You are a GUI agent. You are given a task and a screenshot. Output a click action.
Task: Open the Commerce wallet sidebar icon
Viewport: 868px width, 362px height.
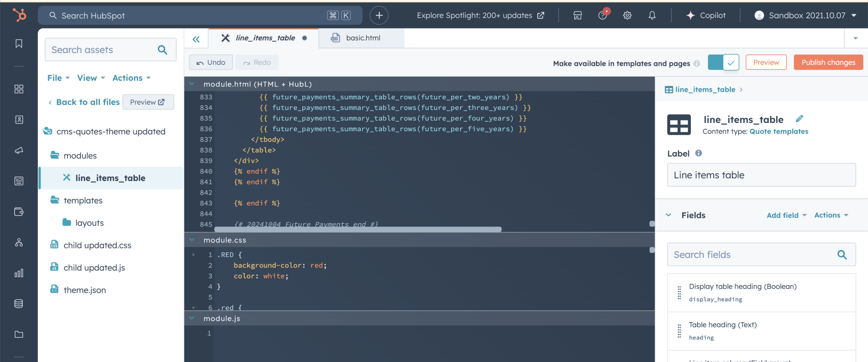(19, 211)
